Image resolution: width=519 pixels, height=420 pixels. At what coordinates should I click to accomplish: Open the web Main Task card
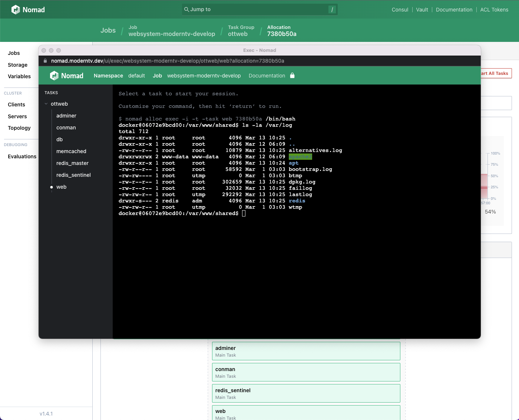(306, 413)
